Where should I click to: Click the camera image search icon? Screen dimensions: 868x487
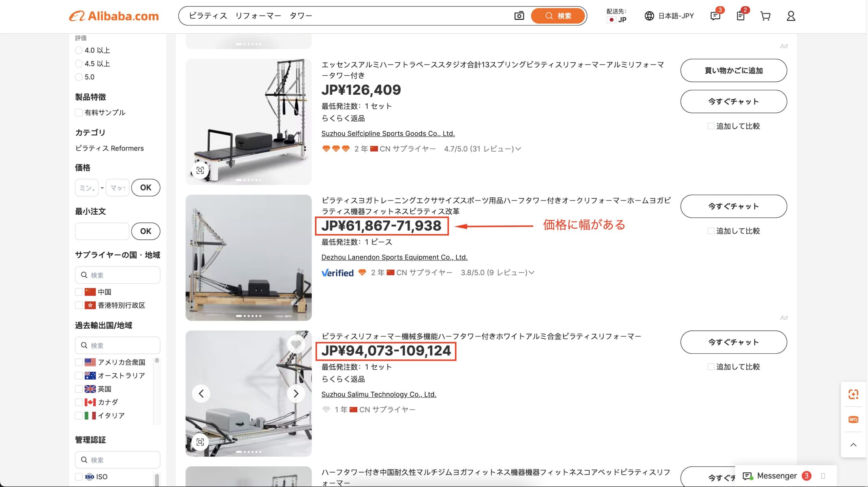519,16
